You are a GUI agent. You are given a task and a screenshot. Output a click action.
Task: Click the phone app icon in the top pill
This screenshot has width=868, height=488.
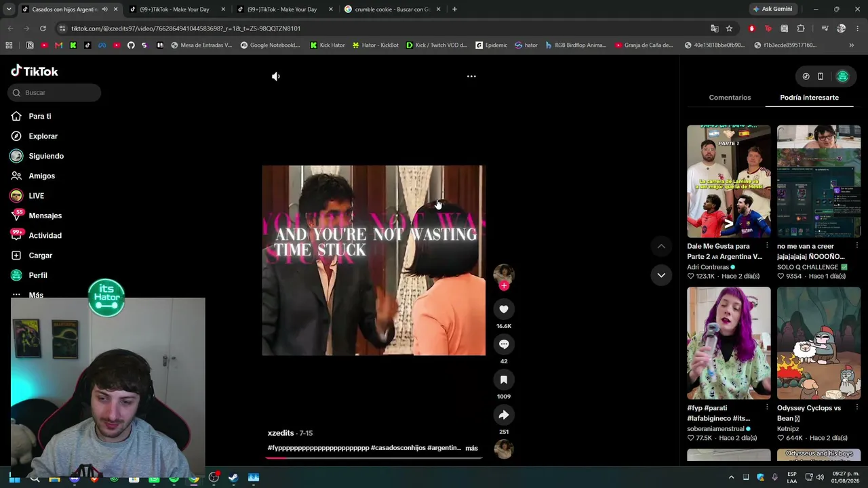[x=821, y=77]
